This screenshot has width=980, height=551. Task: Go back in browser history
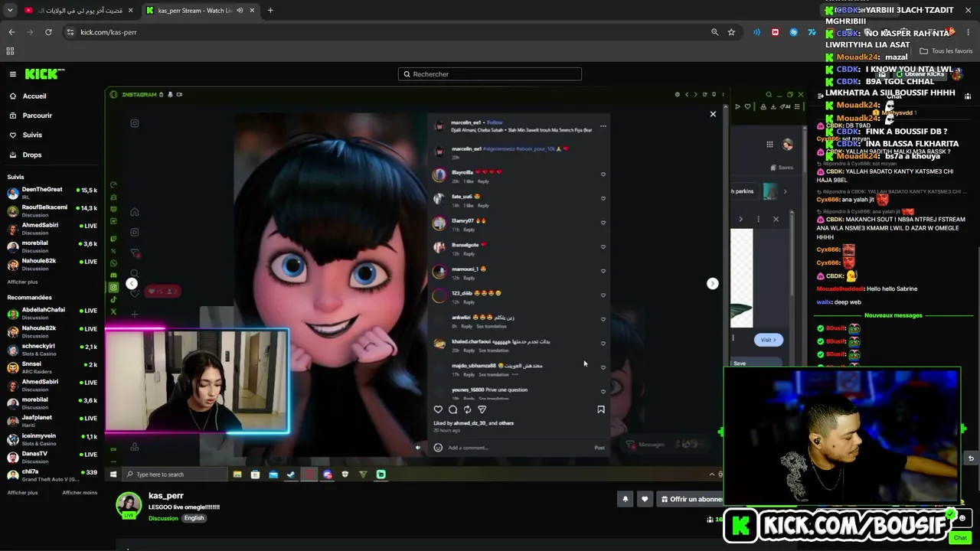click(11, 32)
